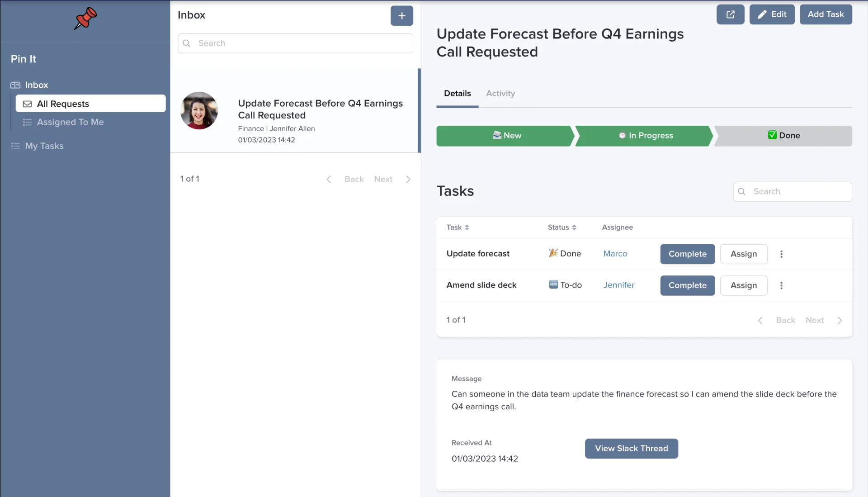
Task: Click the Edit button with pencil icon
Action: click(x=772, y=14)
